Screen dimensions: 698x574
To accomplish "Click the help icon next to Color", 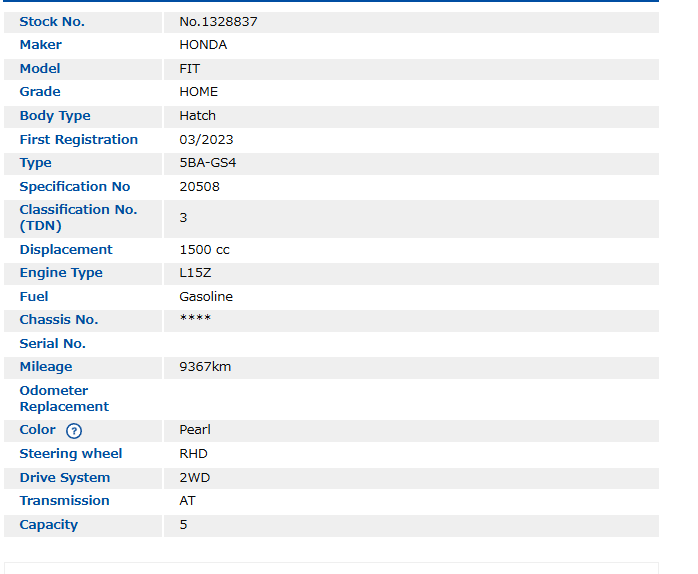I will (x=74, y=431).
